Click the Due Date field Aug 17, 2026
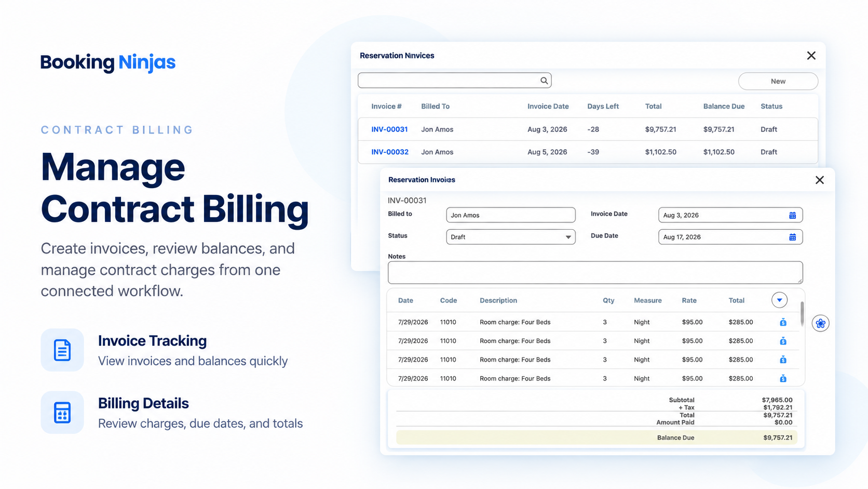868x489 pixels. 730,237
